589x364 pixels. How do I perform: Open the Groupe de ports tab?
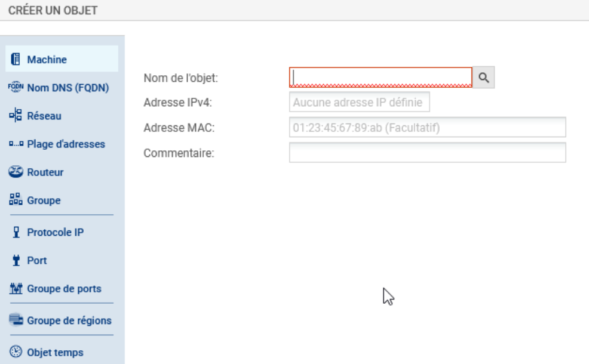[64, 289]
